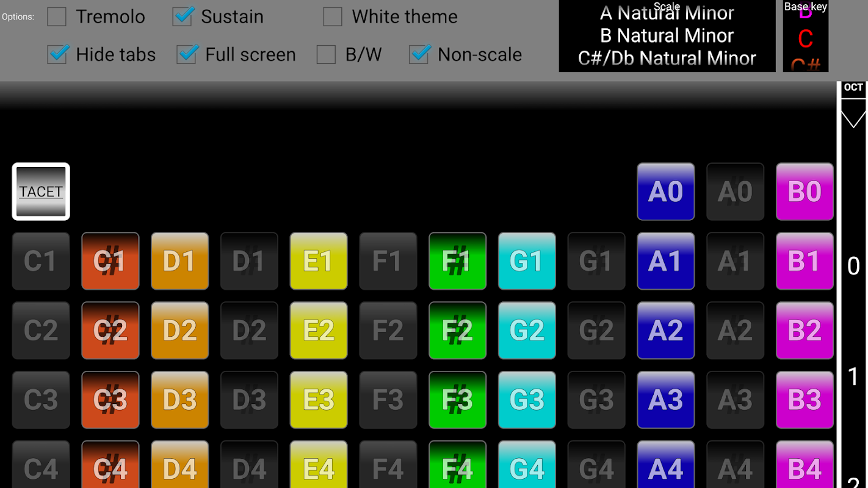
Task: Select B Natural Minor scale
Action: [x=667, y=35]
